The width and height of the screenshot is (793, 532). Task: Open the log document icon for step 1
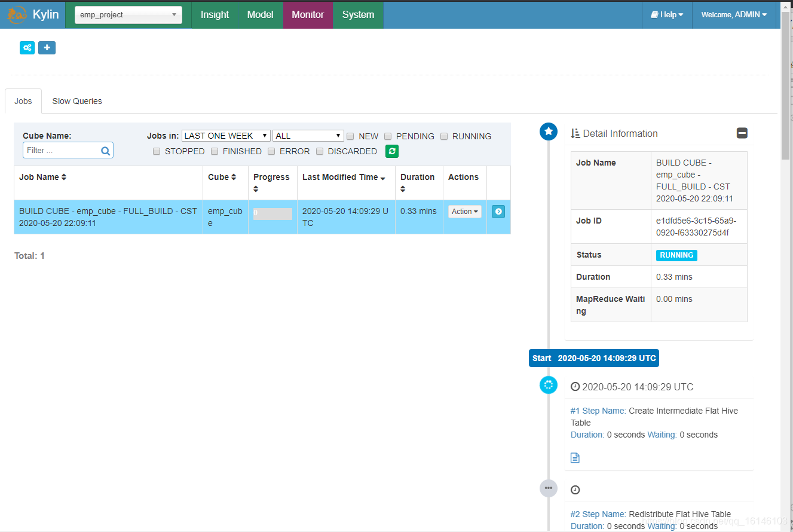pos(575,458)
